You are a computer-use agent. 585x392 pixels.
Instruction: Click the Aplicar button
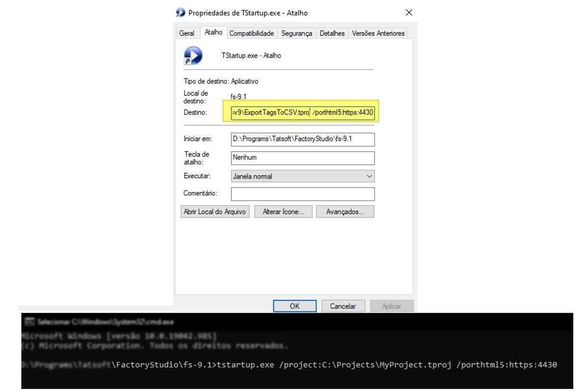[x=392, y=306]
